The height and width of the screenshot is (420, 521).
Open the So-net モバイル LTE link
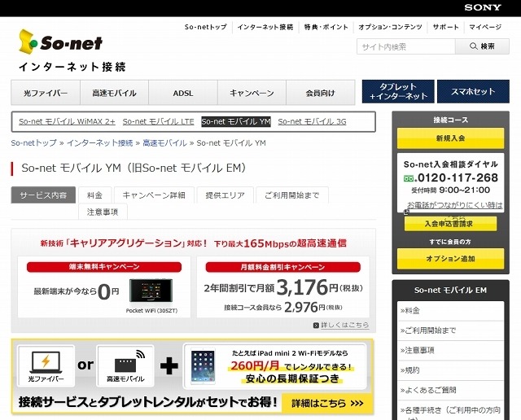point(158,121)
